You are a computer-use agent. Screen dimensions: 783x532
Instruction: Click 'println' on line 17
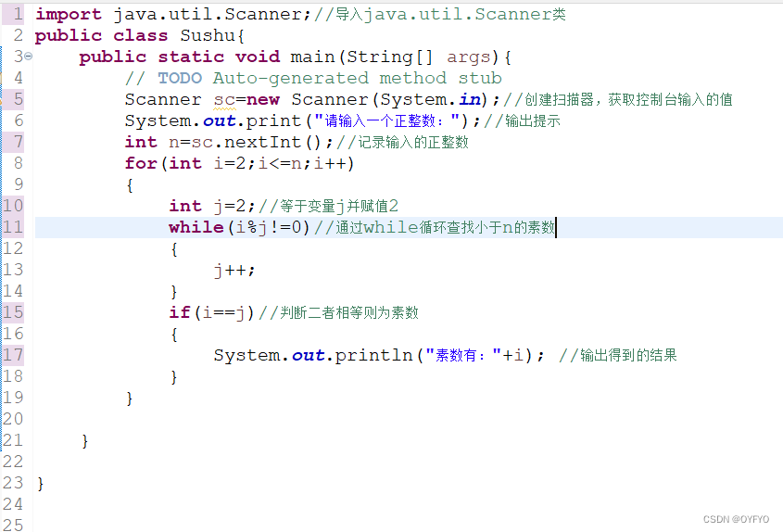pyautogui.click(x=373, y=355)
